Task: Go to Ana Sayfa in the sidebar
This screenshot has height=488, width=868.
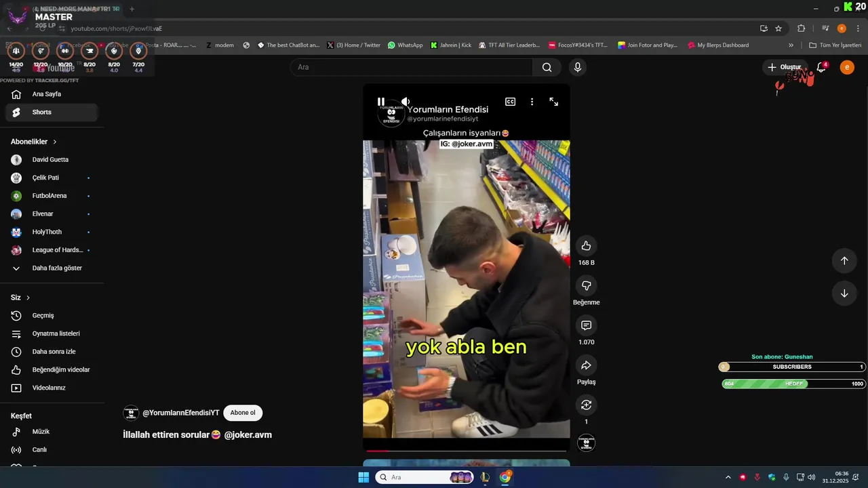Action: pos(52,94)
